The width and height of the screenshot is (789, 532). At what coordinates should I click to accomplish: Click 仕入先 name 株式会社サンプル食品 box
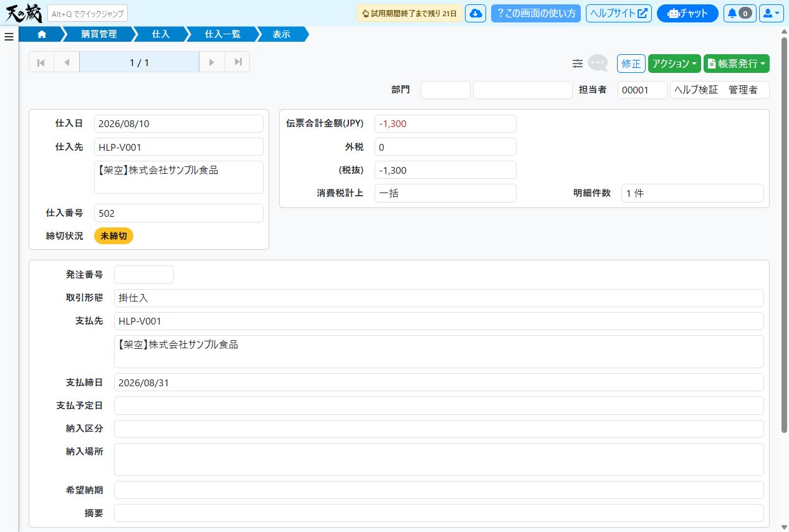tap(179, 178)
